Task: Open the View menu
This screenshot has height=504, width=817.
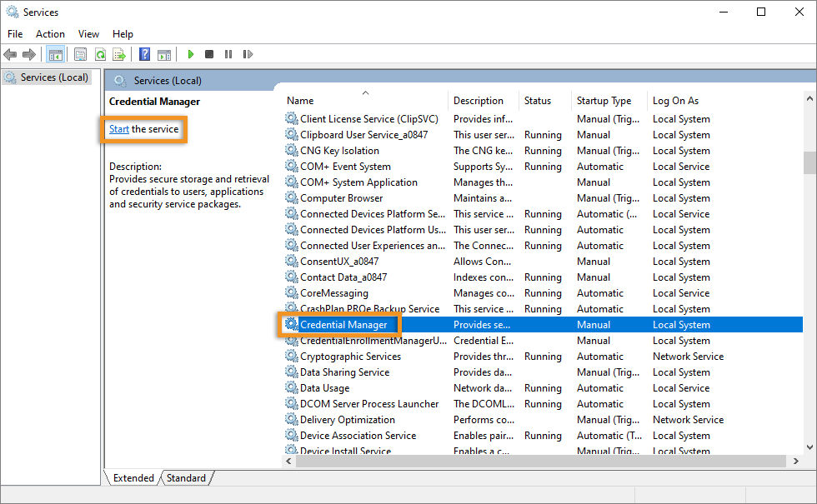Action: [x=88, y=34]
